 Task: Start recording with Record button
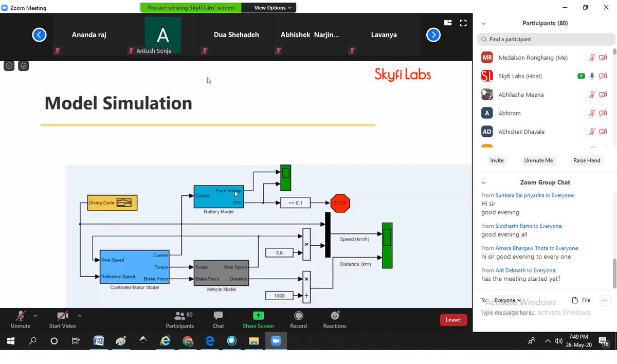pos(298,319)
